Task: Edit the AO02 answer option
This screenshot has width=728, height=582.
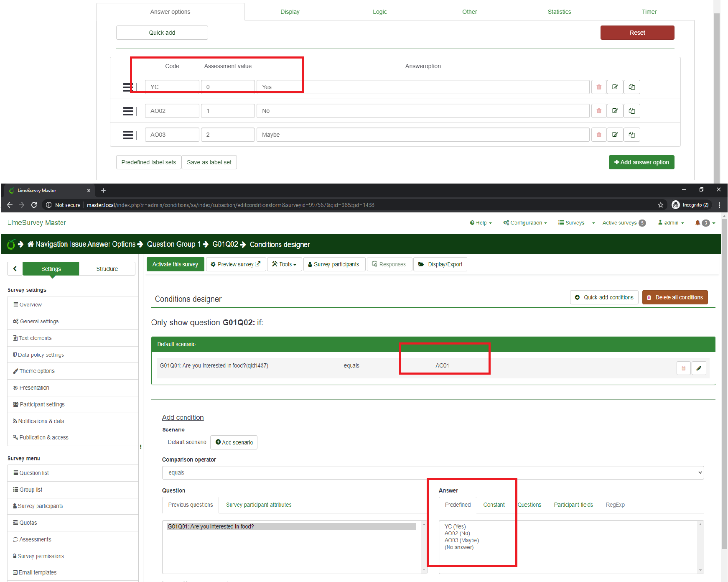Action: (x=615, y=111)
